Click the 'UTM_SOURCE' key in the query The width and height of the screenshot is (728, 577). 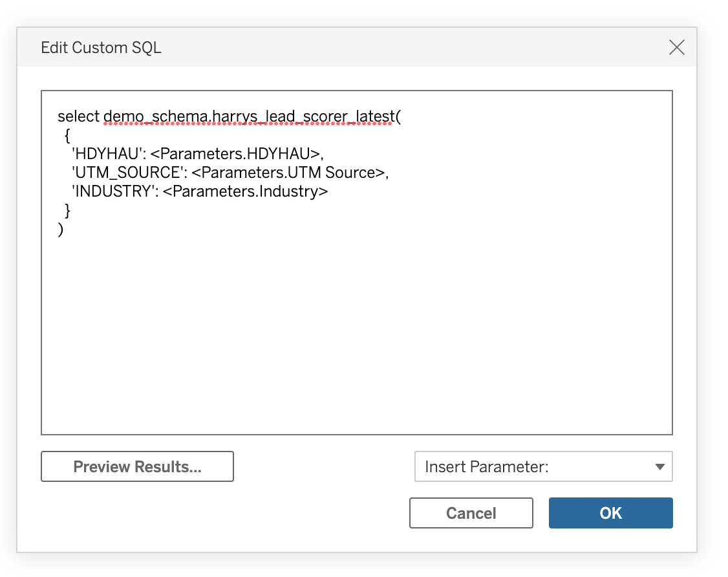pyautogui.click(x=127, y=172)
